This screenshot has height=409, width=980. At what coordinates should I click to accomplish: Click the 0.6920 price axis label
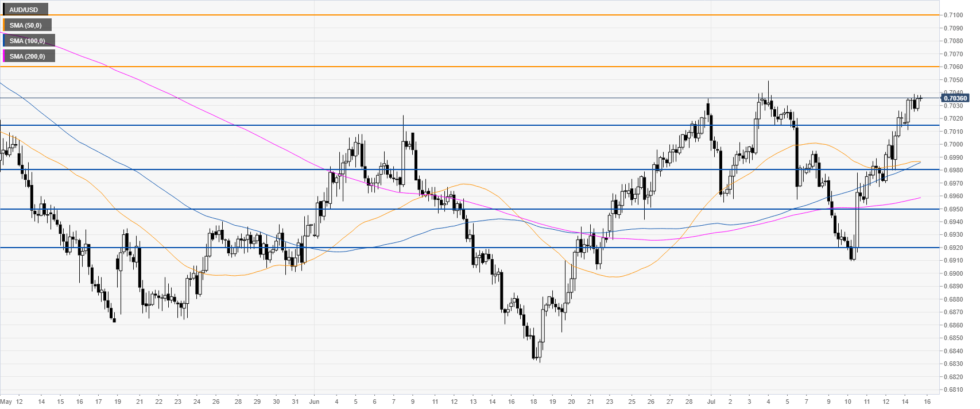click(954, 248)
